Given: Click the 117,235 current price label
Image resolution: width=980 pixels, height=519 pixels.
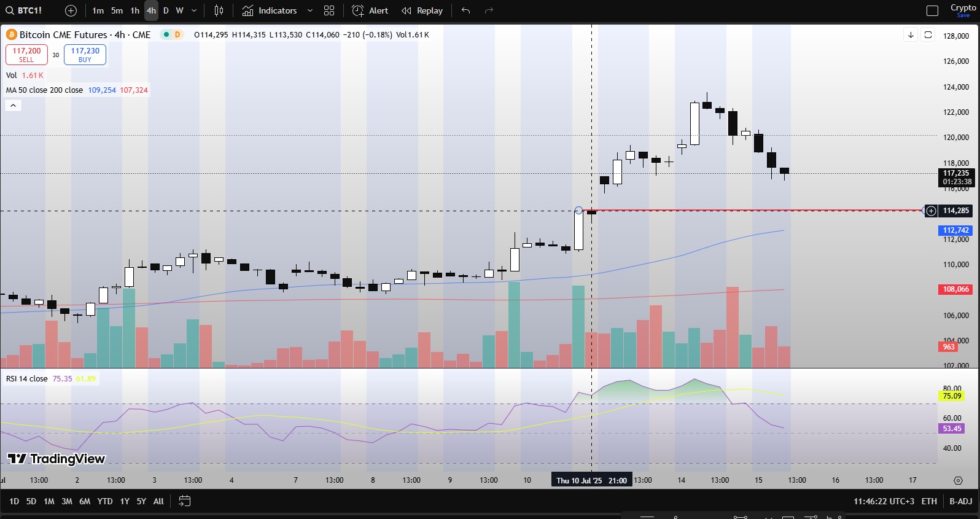Looking at the screenshot, I should click(x=956, y=178).
